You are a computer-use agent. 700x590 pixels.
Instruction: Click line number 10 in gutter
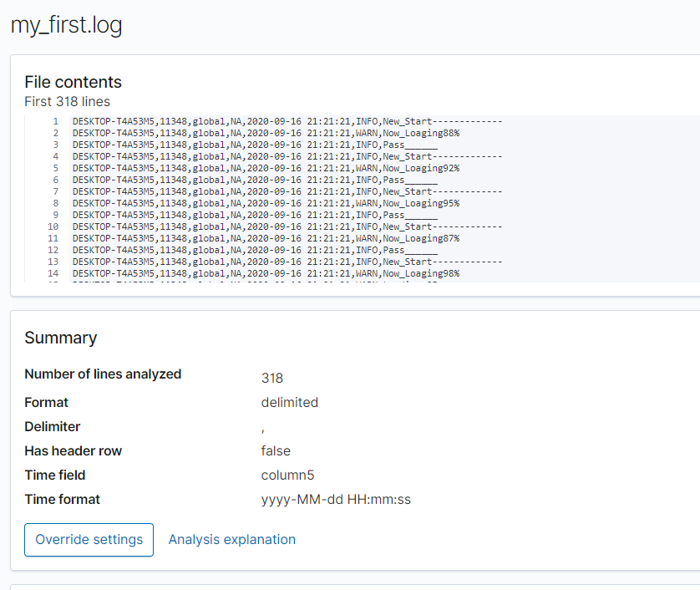click(53, 226)
